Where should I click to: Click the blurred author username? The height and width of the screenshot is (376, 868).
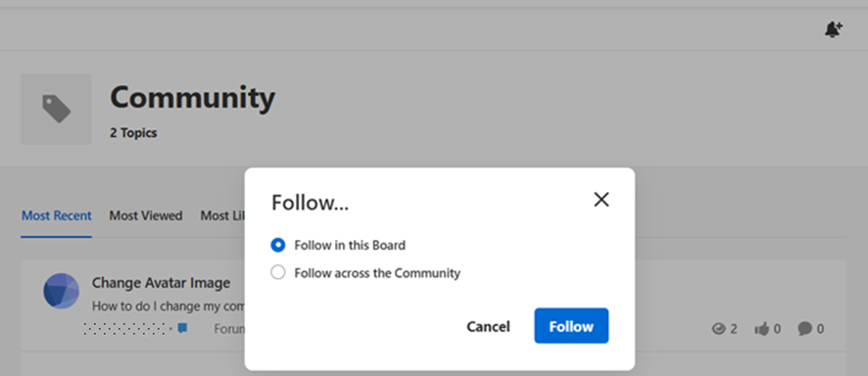[124, 328]
